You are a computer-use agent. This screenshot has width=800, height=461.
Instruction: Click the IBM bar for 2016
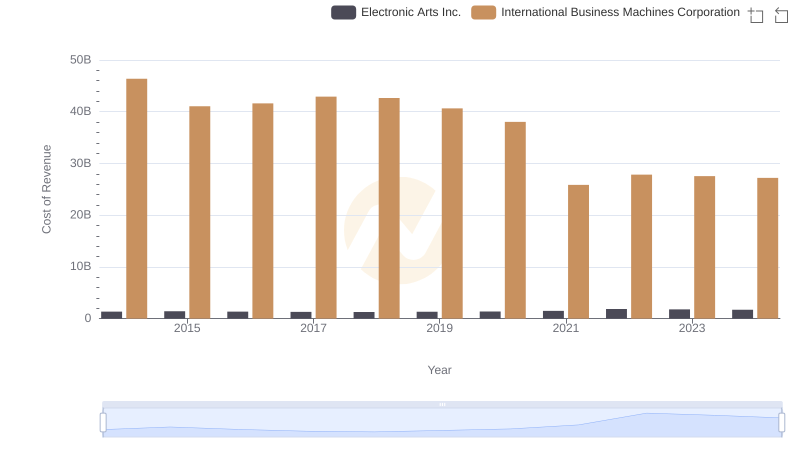pyautogui.click(x=263, y=211)
